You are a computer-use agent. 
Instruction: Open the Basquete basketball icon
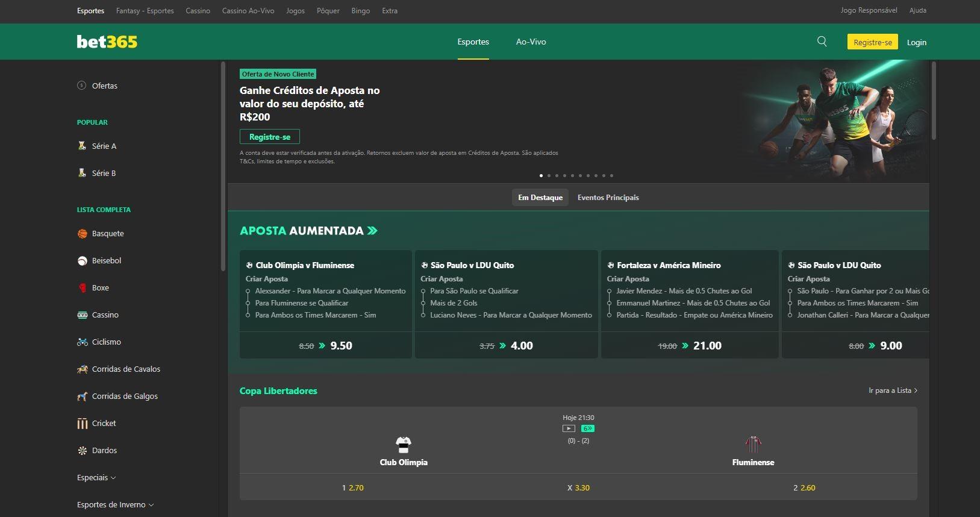(x=83, y=234)
